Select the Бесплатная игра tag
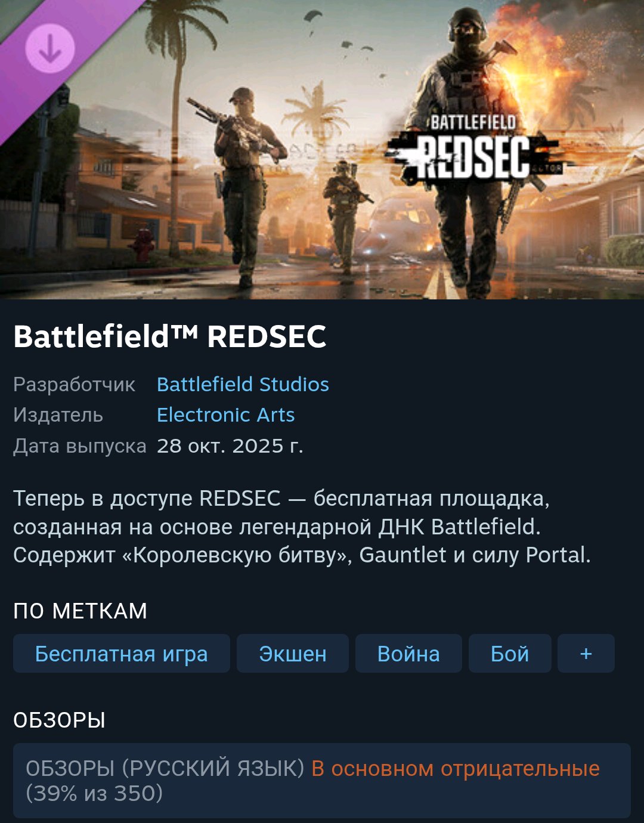The height and width of the screenshot is (823, 644). click(122, 654)
